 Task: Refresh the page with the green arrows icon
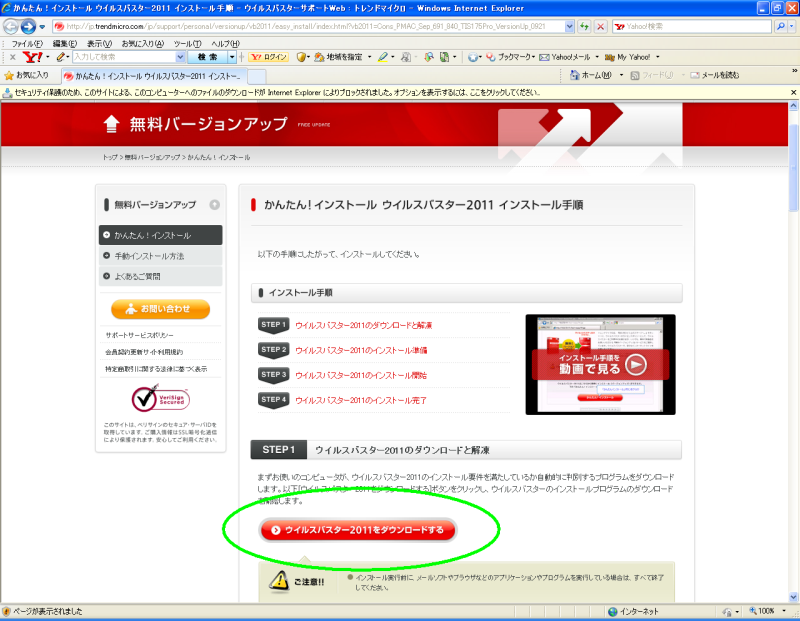point(584,27)
